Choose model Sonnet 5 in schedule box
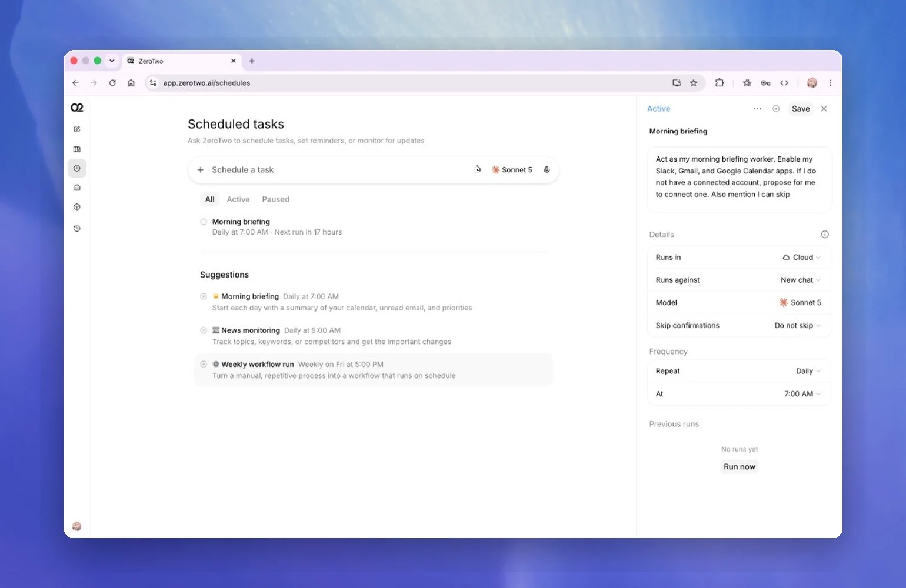The width and height of the screenshot is (906, 588). pos(512,170)
